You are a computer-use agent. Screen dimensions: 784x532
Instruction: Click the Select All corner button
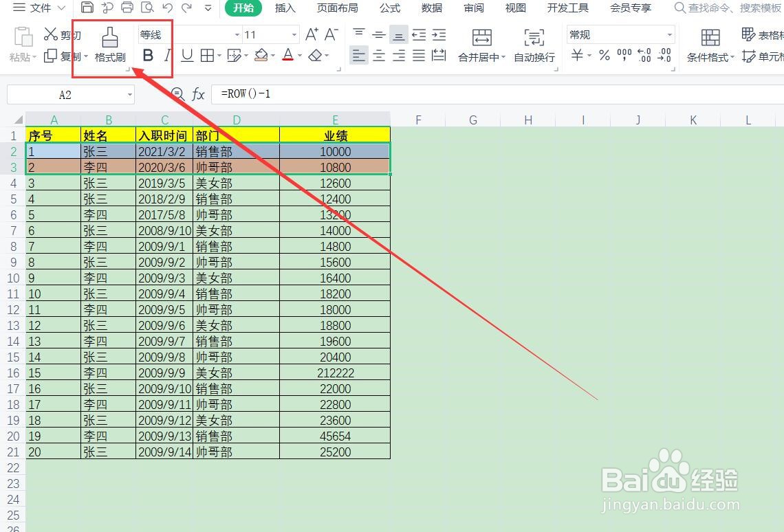pos(17,120)
